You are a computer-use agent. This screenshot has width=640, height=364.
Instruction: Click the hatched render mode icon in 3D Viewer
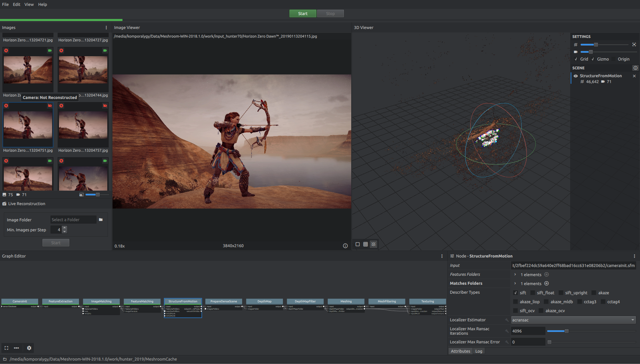pos(373,244)
